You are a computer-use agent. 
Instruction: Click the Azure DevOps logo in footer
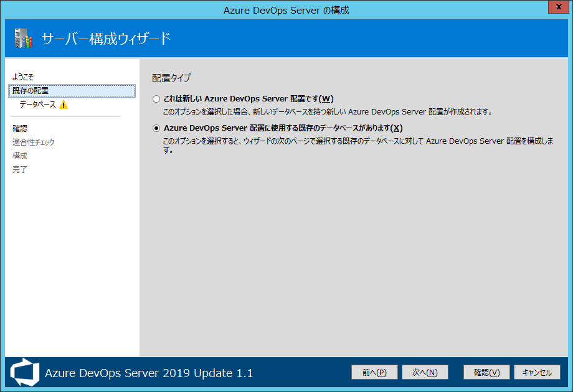pyautogui.click(x=25, y=372)
